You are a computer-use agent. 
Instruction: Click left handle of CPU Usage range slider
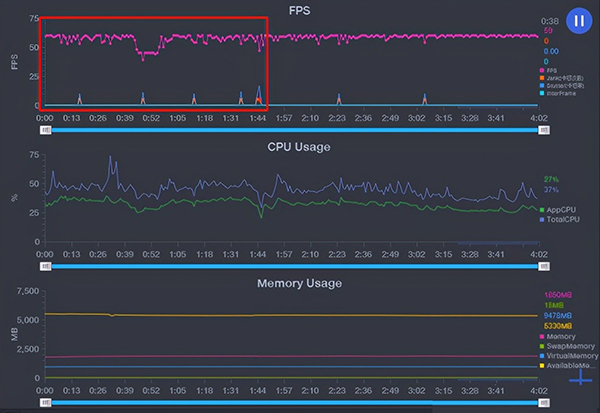pyautogui.click(x=45, y=267)
